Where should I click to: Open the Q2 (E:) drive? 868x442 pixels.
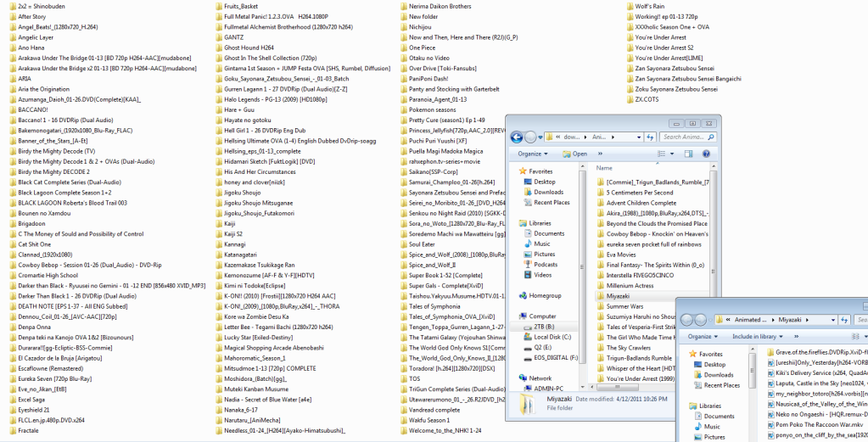click(537, 347)
